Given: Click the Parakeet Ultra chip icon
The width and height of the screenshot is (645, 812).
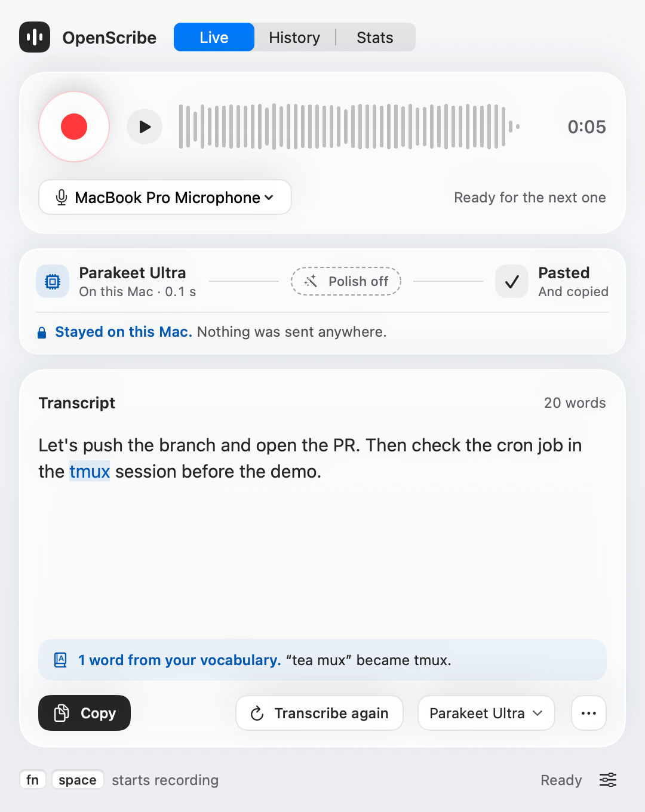Looking at the screenshot, I should point(53,281).
